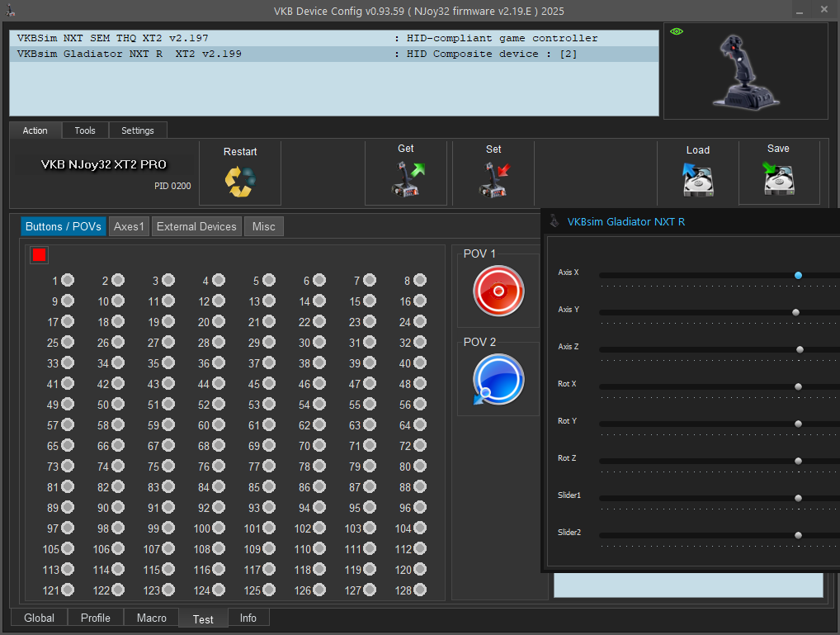840x635 pixels.
Task: Click button indicator 15
Action: [x=370, y=301]
